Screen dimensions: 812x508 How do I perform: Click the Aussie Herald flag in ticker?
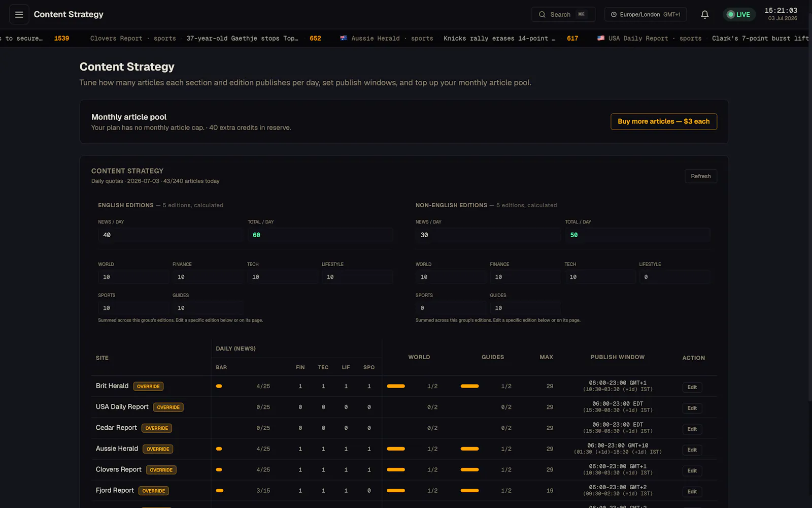pos(344,38)
